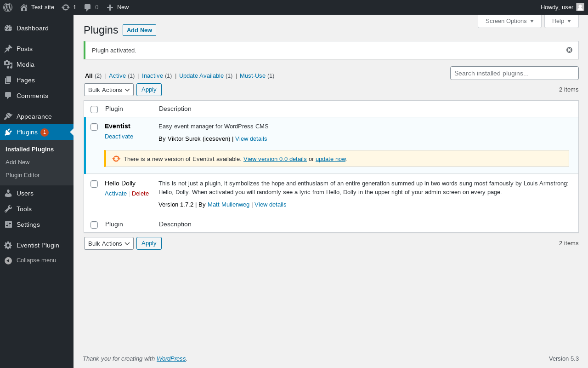Dismiss the Plugin activated notice
The image size is (588, 368).
pyautogui.click(x=569, y=50)
